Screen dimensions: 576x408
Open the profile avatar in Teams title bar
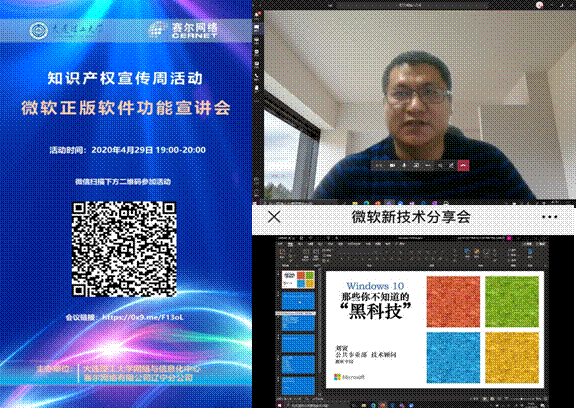[x=539, y=5]
